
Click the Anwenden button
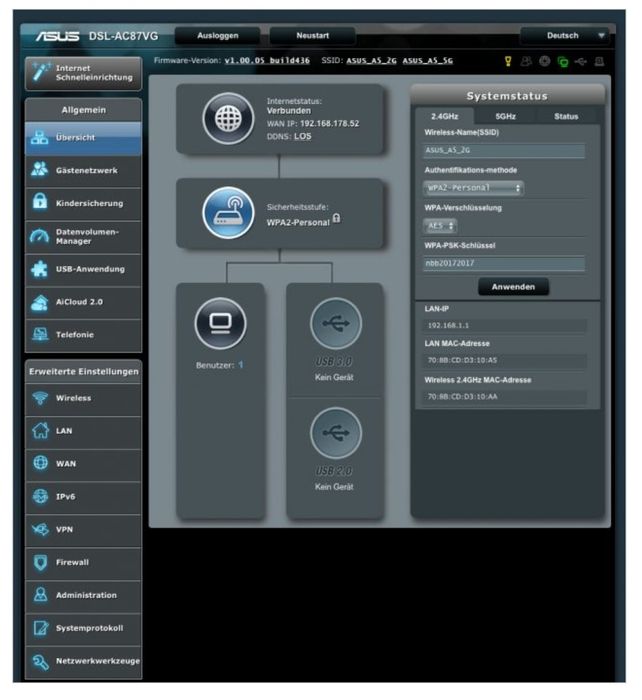pyautogui.click(x=513, y=287)
